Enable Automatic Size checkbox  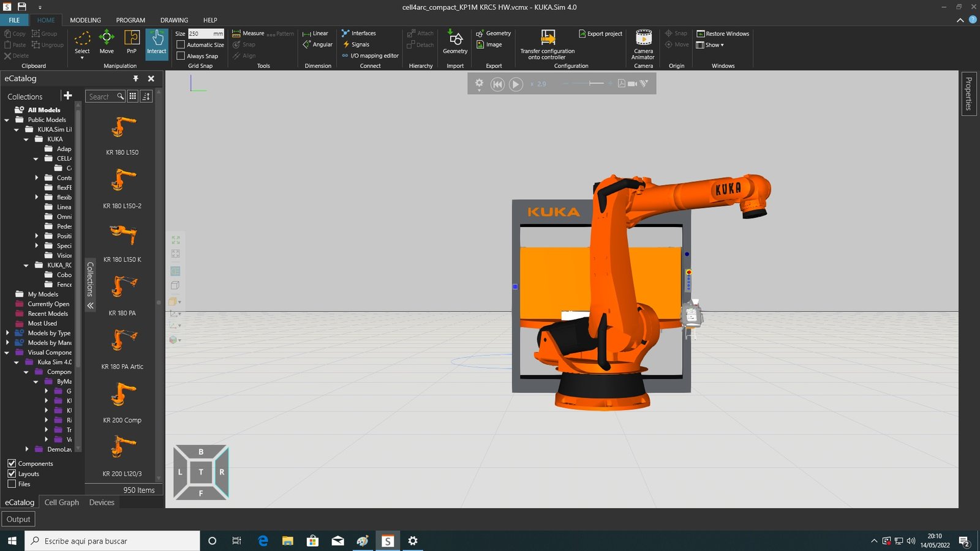point(181,45)
